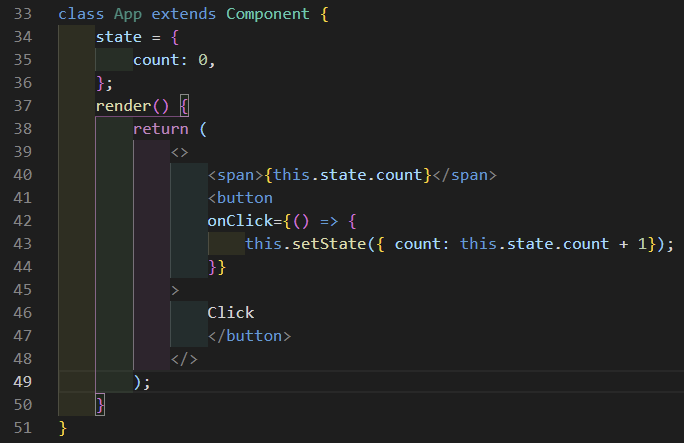Click 'count: 0,' on line 35
This screenshot has height=443, width=684.
(x=174, y=60)
